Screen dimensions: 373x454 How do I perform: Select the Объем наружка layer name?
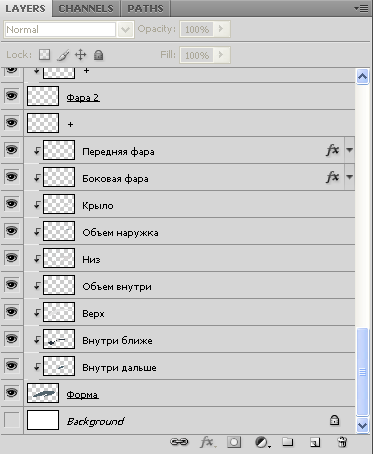[120, 233]
